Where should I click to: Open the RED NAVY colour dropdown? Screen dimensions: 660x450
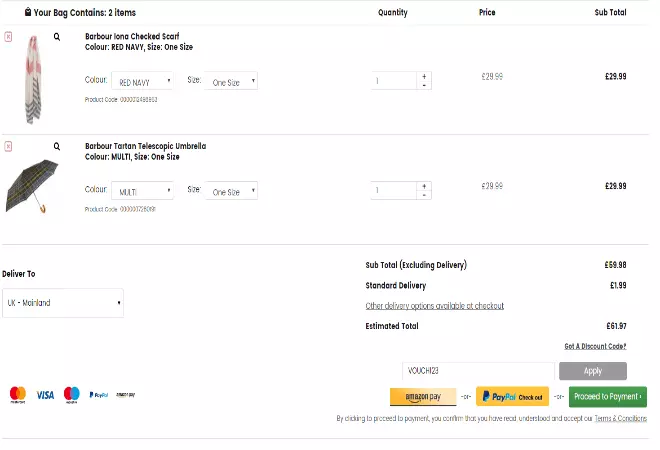click(142, 82)
